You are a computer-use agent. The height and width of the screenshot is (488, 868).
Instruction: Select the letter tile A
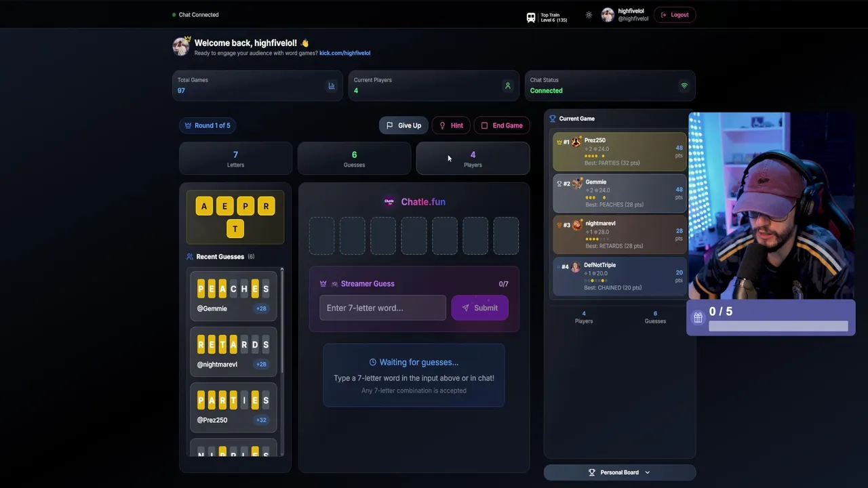click(204, 206)
